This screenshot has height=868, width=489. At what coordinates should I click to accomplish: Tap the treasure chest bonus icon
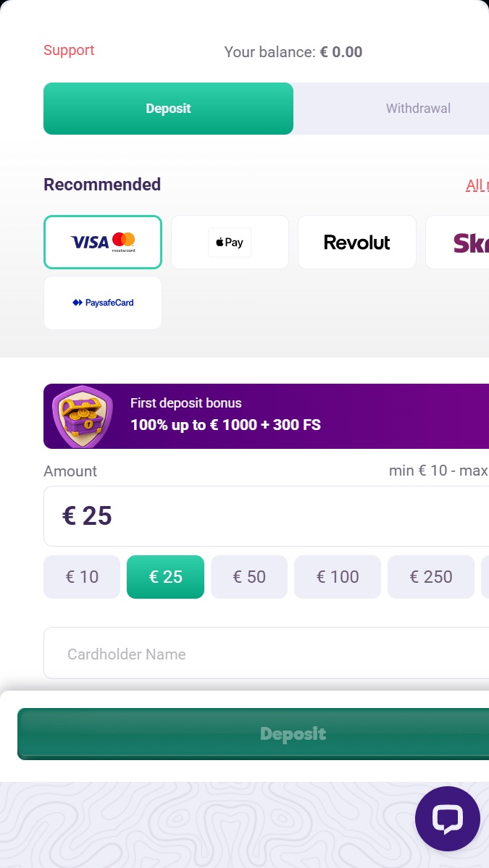pos(83,416)
